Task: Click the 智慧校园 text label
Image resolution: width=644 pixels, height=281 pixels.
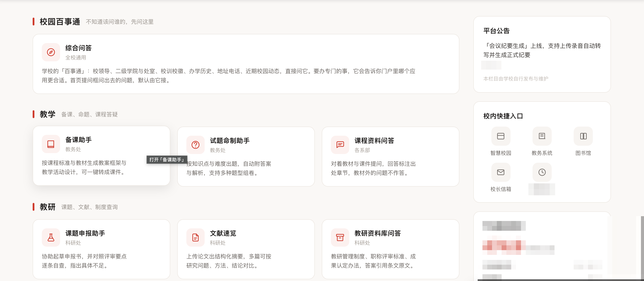Action: [x=501, y=153]
